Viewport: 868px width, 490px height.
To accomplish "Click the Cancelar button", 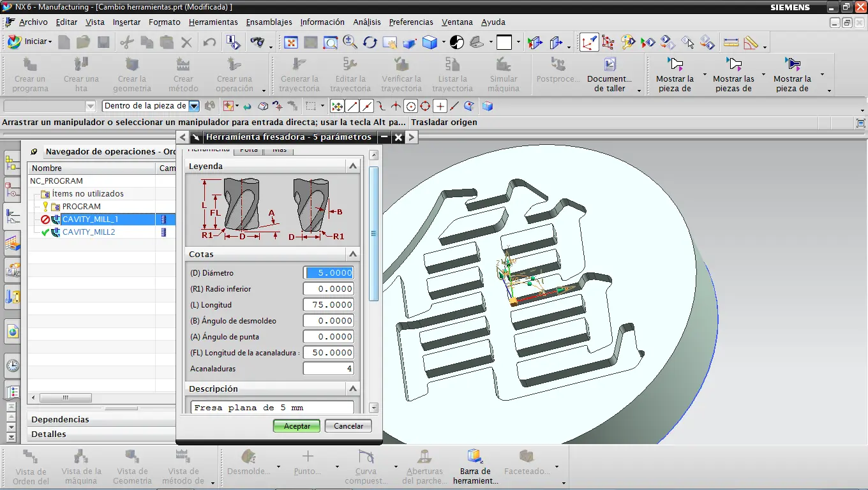I will pyautogui.click(x=348, y=426).
